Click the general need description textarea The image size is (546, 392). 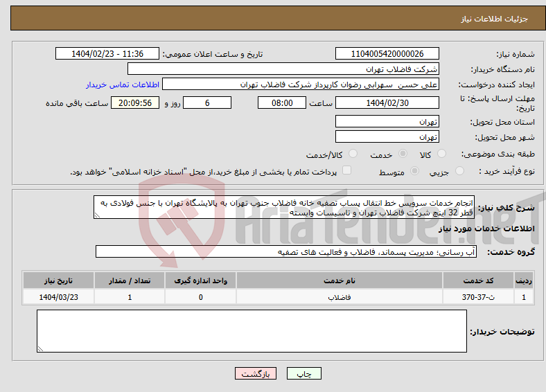pyautogui.click(x=284, y=207)
